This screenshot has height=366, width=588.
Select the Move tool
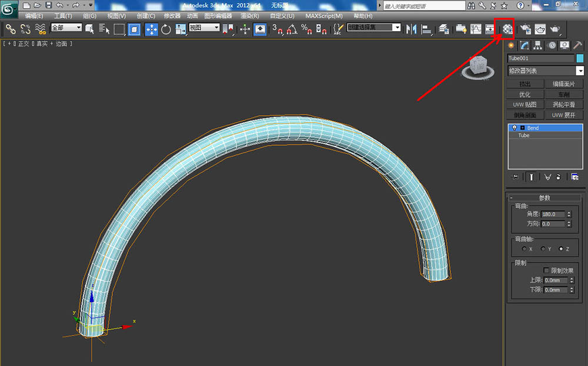pos(151,29)
